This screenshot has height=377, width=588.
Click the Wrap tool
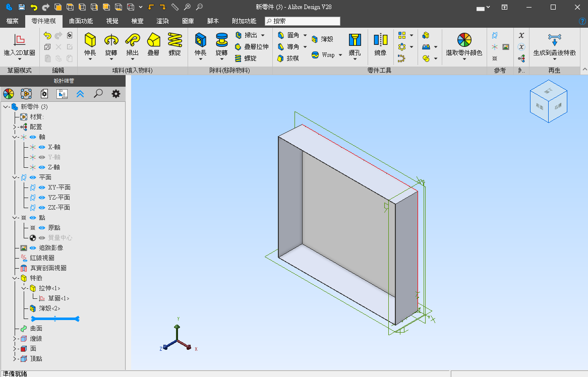[x=323, y=55]
